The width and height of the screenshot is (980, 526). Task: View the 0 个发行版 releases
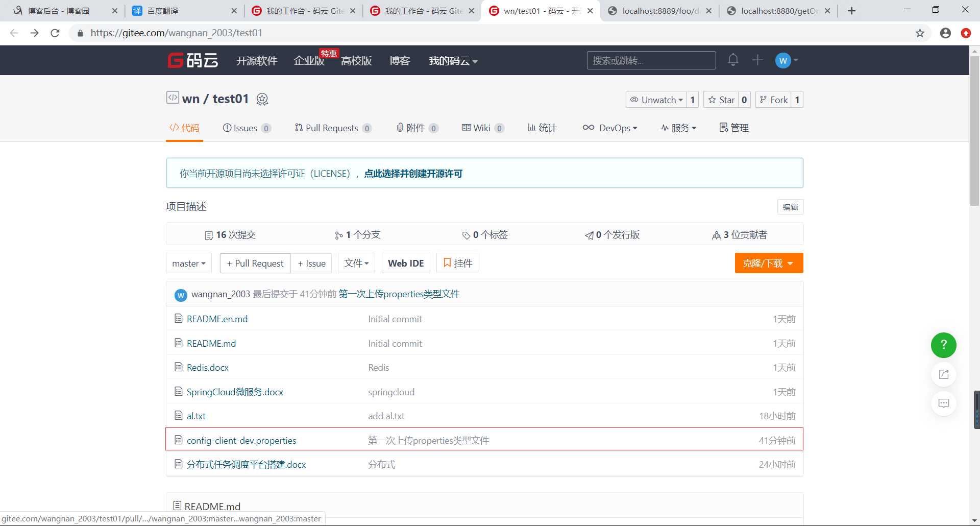[x=612, y=235]
